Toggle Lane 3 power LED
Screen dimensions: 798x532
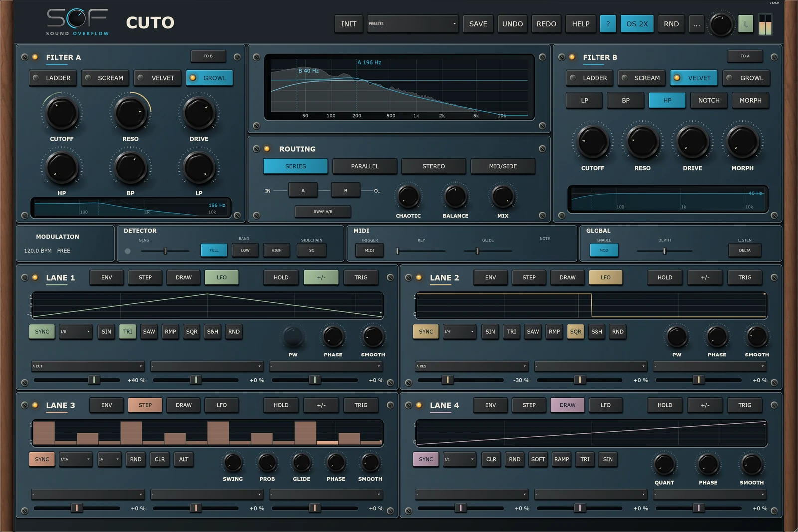[x=35, y=405]
